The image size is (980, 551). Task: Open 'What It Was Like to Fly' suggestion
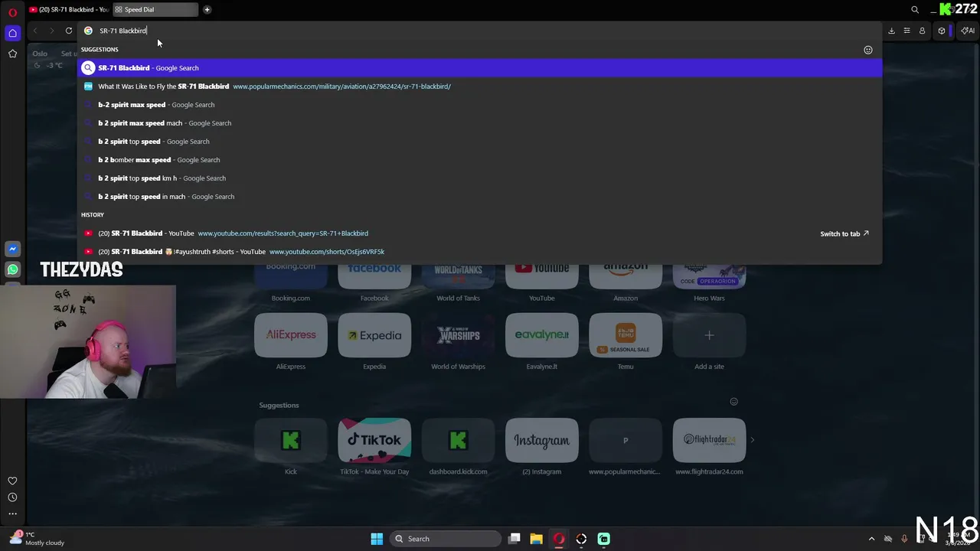[481, 86]
